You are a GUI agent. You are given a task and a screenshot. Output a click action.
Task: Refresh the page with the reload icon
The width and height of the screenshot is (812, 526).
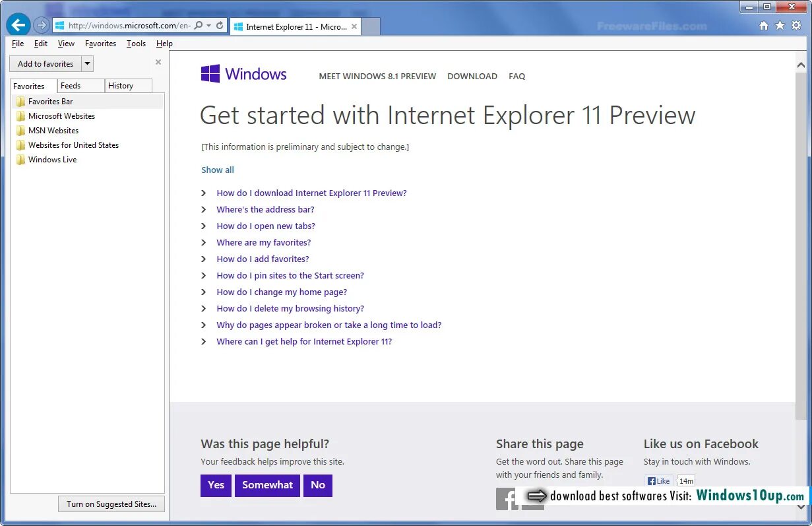220,26
